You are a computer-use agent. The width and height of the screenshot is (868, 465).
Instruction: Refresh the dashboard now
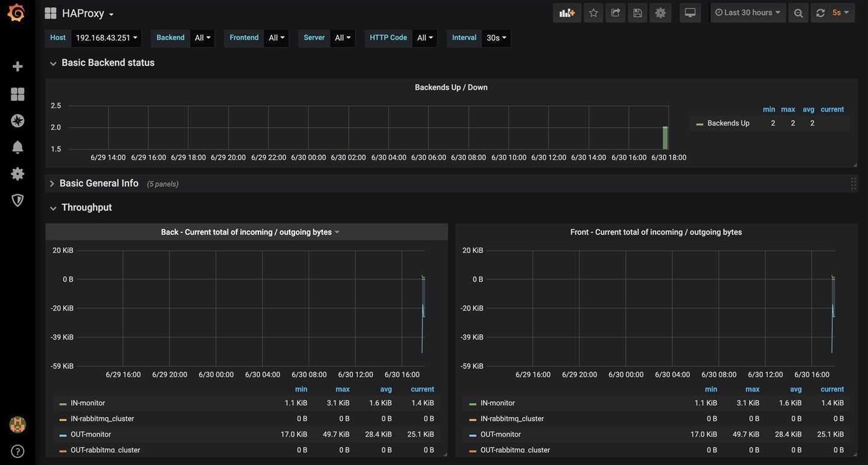[820, 13]
